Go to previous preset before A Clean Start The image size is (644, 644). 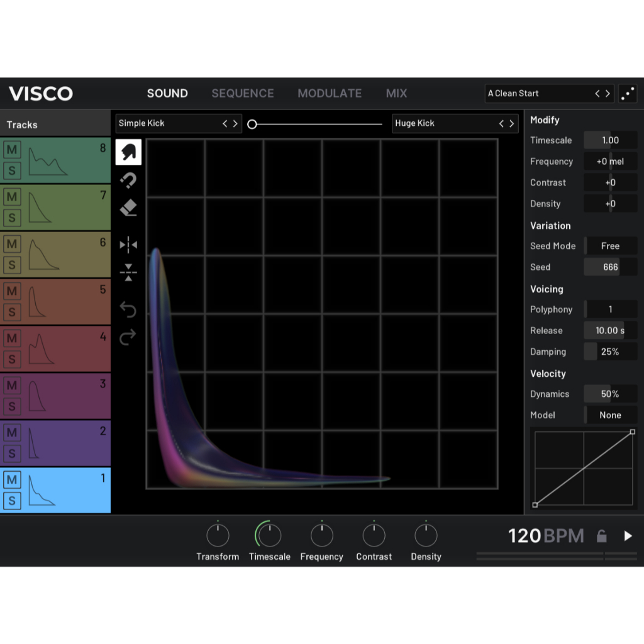597,94
